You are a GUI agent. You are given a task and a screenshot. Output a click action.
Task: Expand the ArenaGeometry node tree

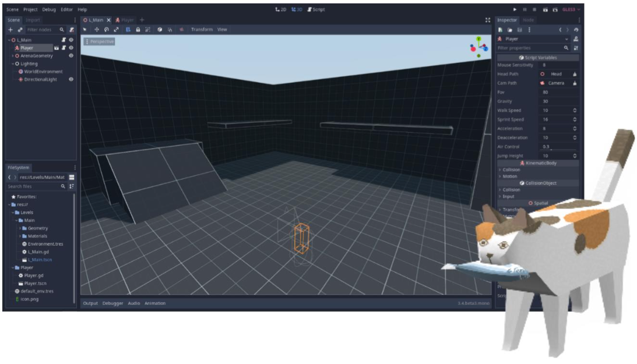[13, 56]
